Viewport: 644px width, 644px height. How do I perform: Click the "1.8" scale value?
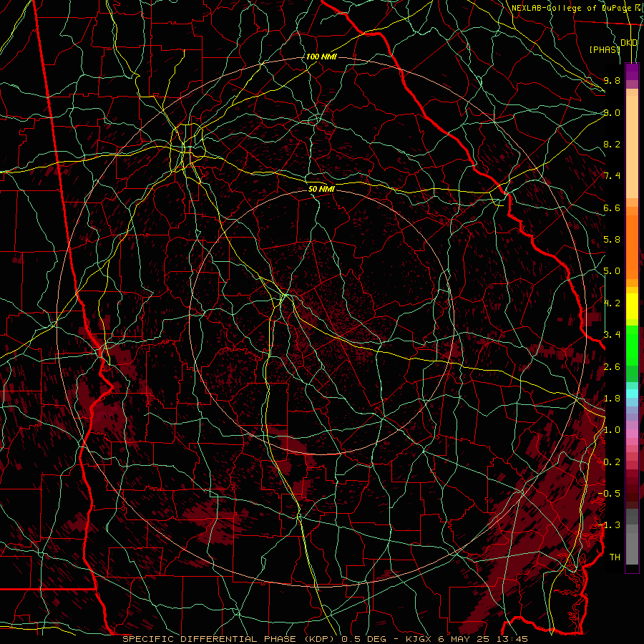pos(612,399)
